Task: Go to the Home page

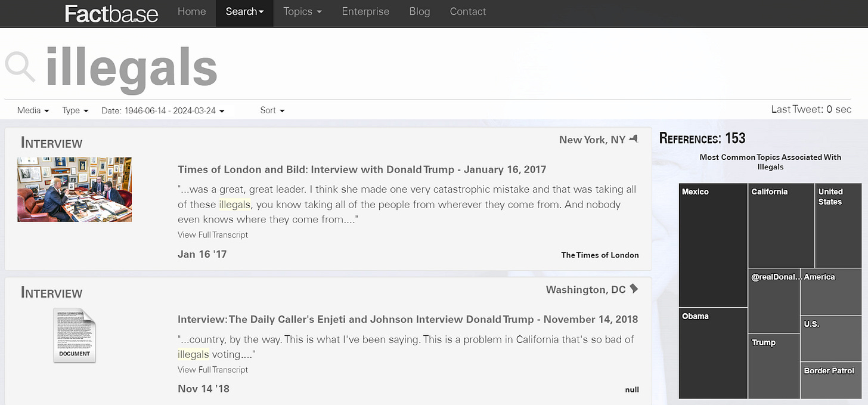Action: pyautogui.click(x=190, y=11)
